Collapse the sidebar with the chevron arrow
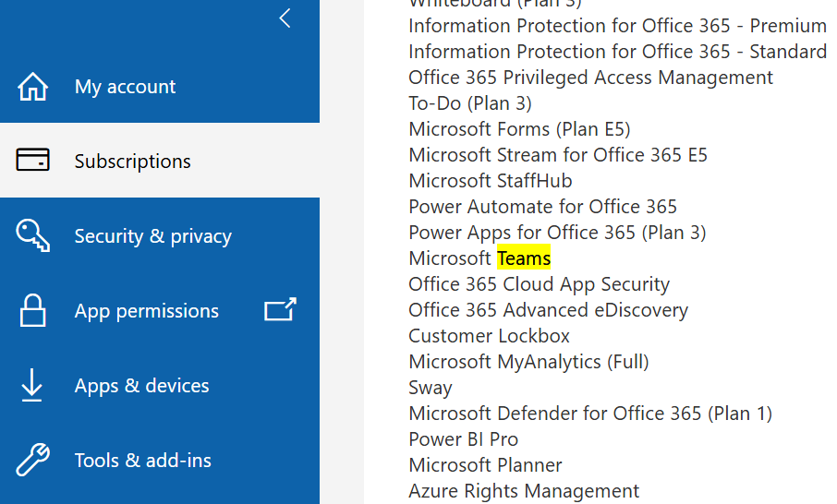 pyautogui.click(x=285, y=18)
